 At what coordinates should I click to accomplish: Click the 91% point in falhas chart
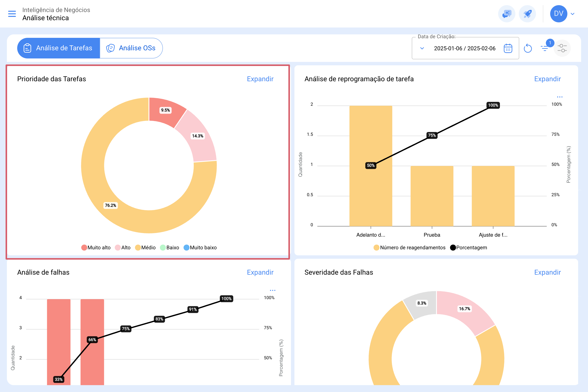(193, 309)
